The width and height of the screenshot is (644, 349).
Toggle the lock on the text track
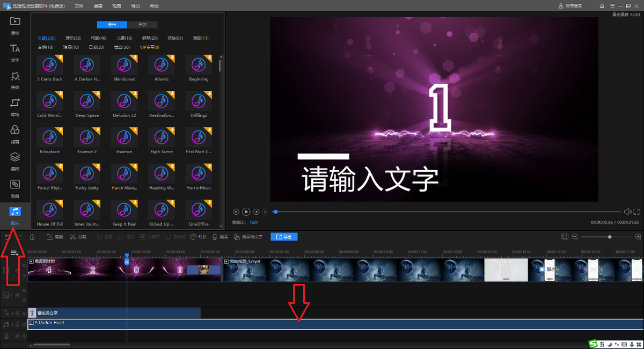point(17,313)
